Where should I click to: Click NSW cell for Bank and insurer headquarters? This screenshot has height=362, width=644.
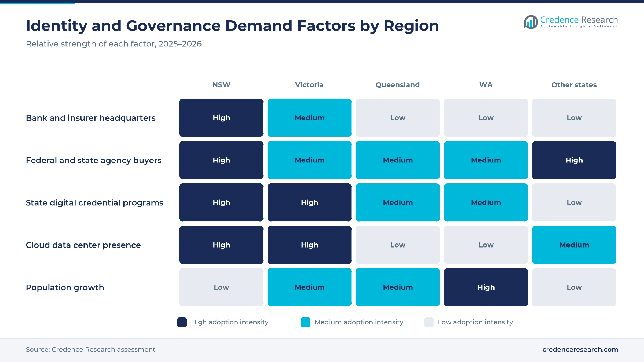pyautogui.click(x=221, y=118)
